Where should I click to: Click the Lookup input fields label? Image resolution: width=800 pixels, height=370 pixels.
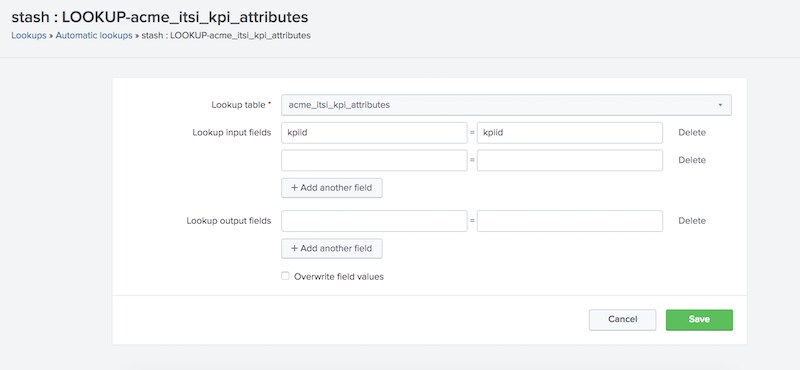232,133
